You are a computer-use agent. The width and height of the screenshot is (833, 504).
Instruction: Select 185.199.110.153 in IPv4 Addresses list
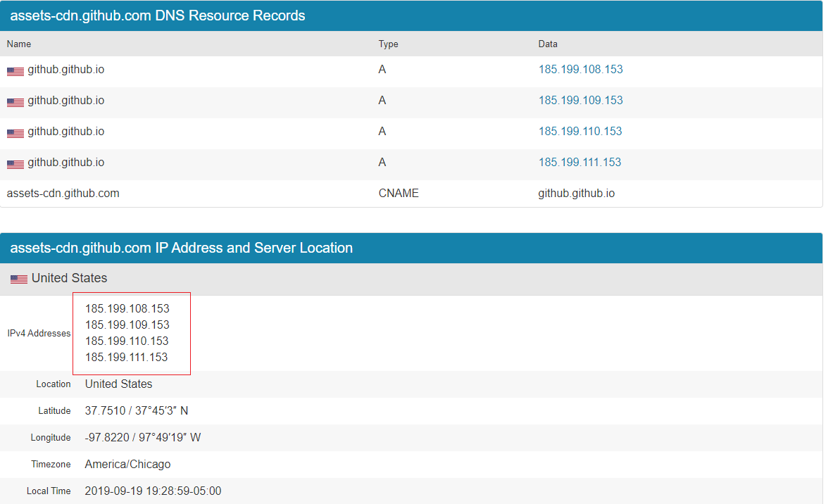click(x=127, y=341)
